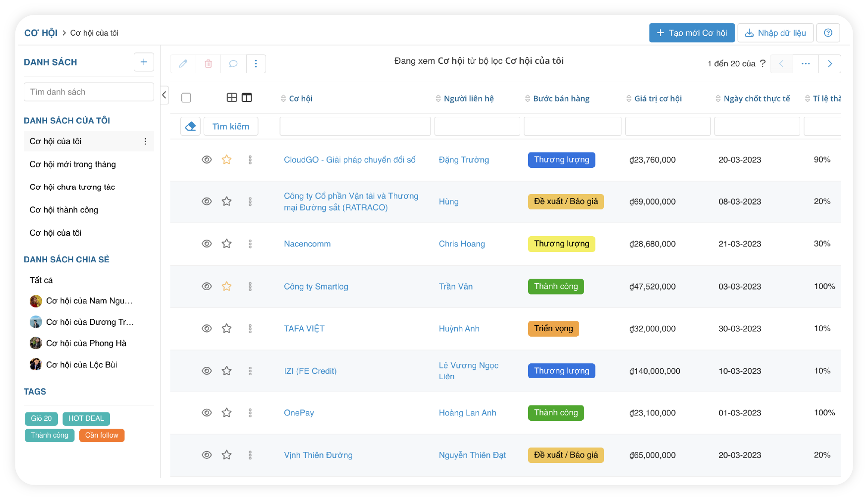This screenshot has width=868, height=500.
Task: Open more options for toolbar actions
Action: pos(256,64)
